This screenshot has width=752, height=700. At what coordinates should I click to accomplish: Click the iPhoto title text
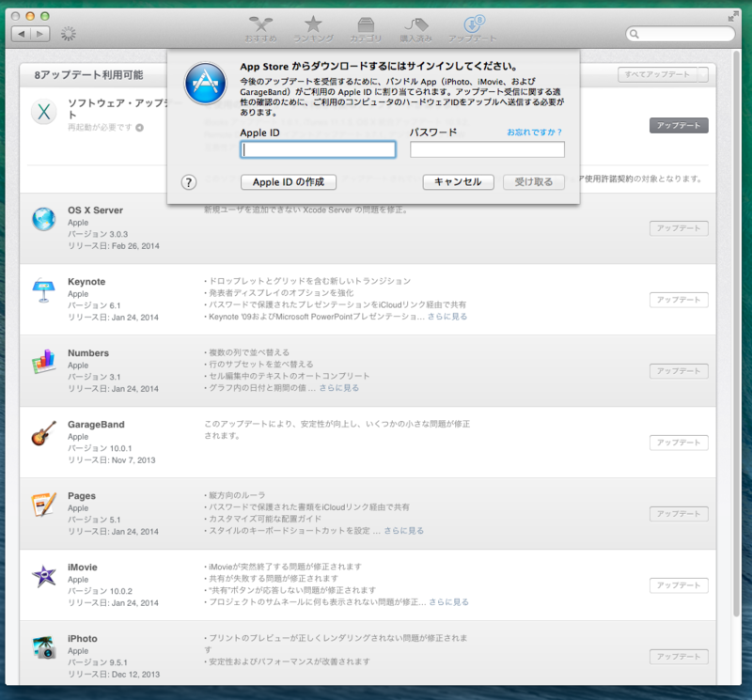(x=83, y=639)
